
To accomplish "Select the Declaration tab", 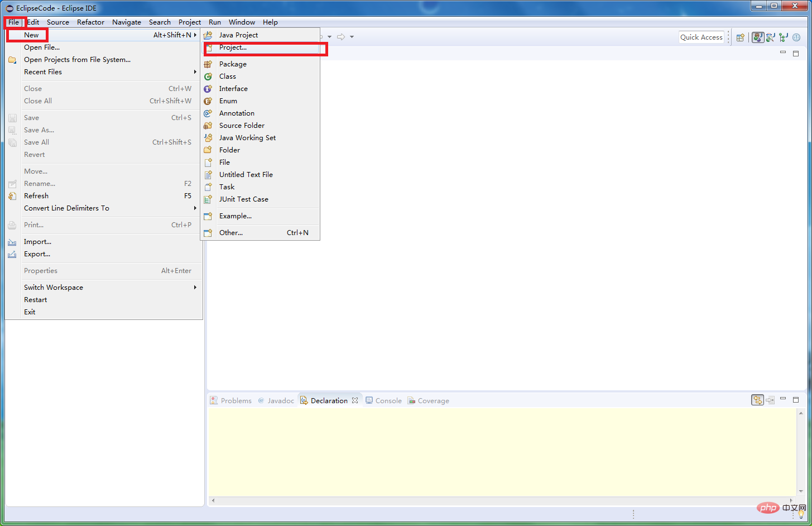I will point(324,400).
